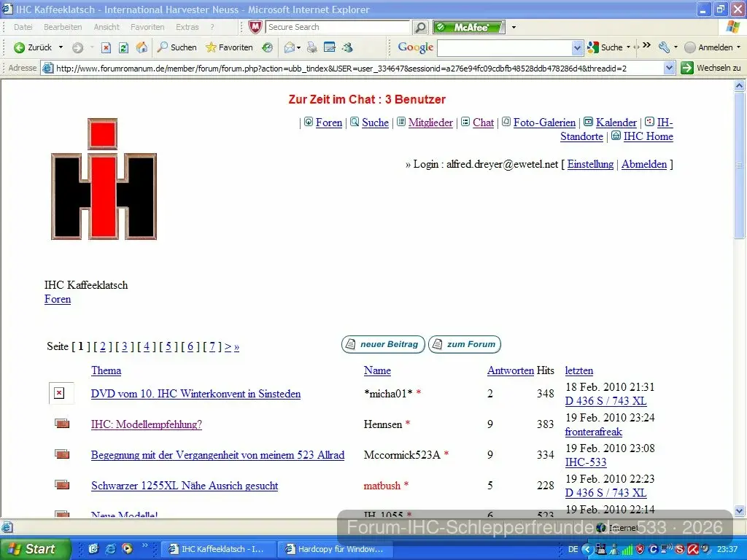Open the Chat link
Screen dimensions: 747x560
483,122
